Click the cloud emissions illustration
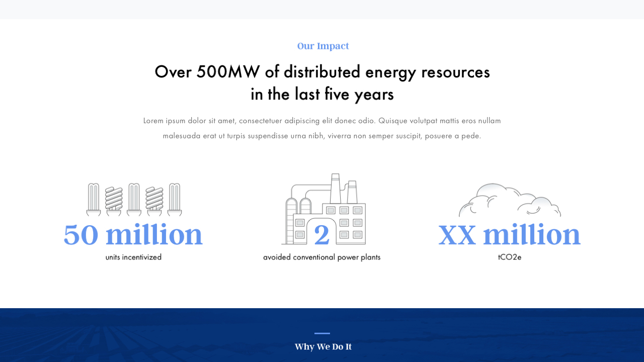 [x=510, y=200]
